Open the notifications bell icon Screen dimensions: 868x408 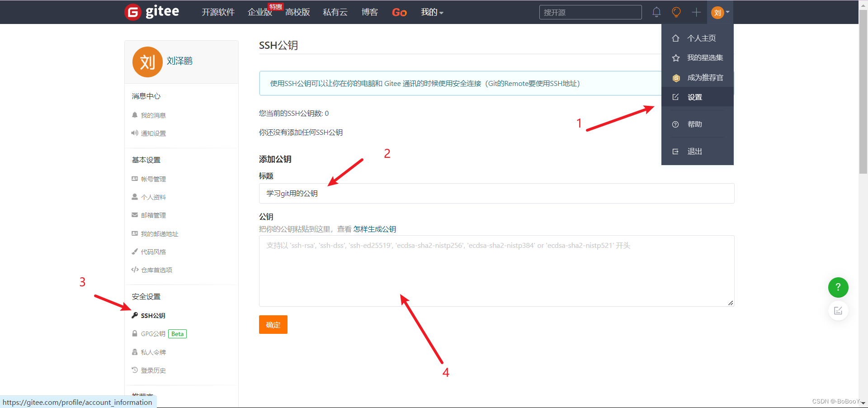(656, 12)
